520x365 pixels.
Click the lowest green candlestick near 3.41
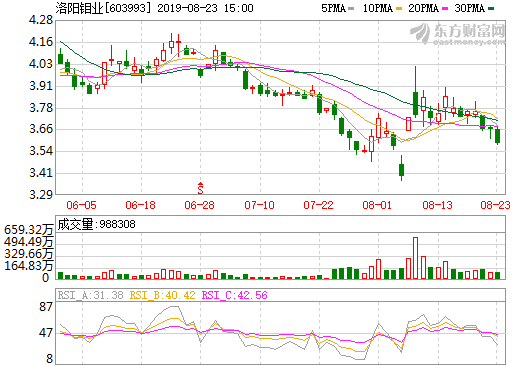pos(401,168)
